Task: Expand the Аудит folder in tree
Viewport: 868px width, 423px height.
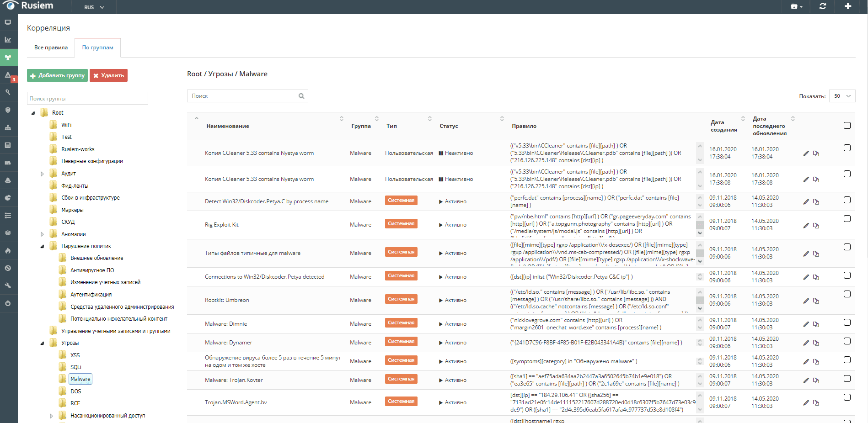Action: (42, 174)
